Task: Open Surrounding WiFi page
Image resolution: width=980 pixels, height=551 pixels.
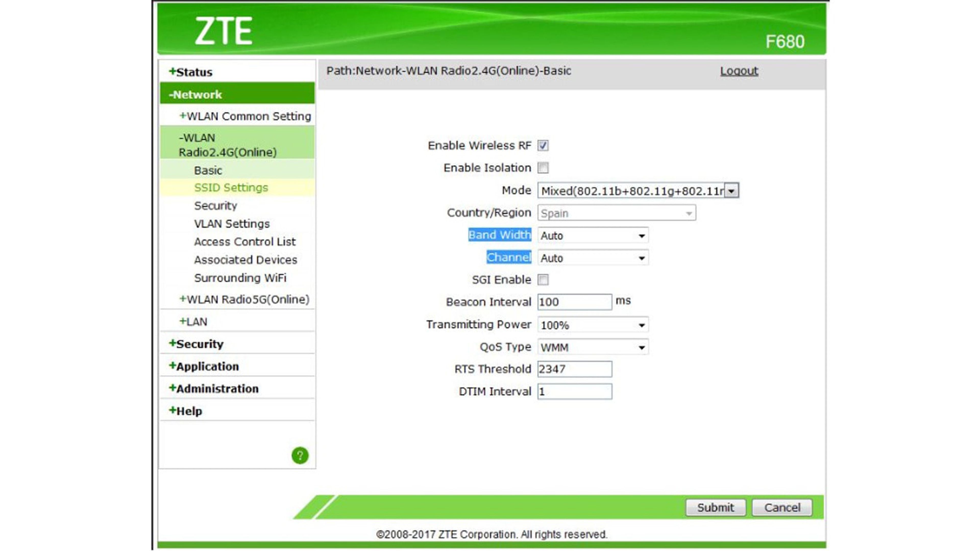Action: click(x=240, y=278)
